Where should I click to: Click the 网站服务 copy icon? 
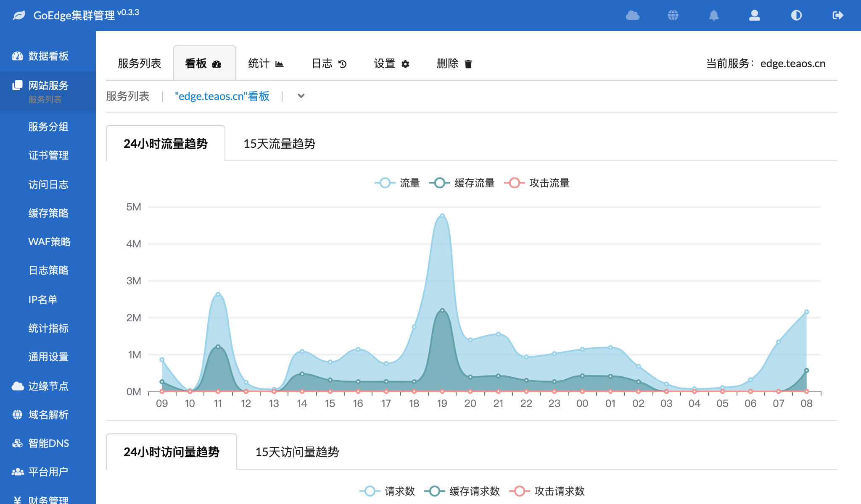[x=17, y=85]
